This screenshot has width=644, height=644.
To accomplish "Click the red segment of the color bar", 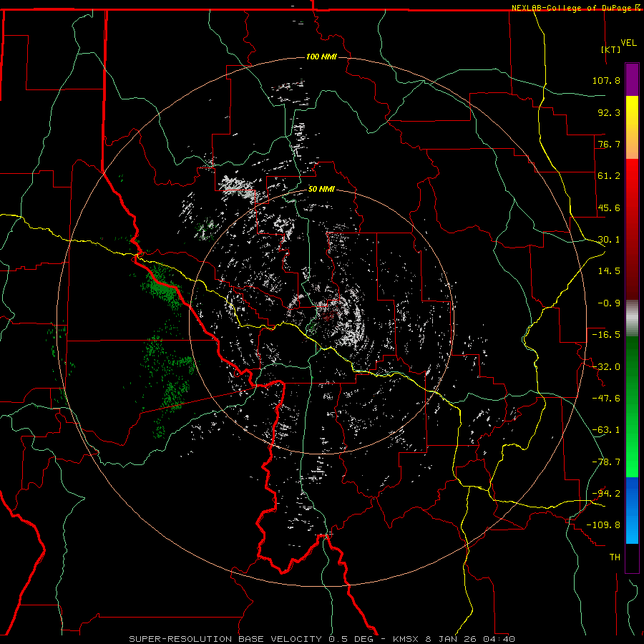I will tap(632, 229).
